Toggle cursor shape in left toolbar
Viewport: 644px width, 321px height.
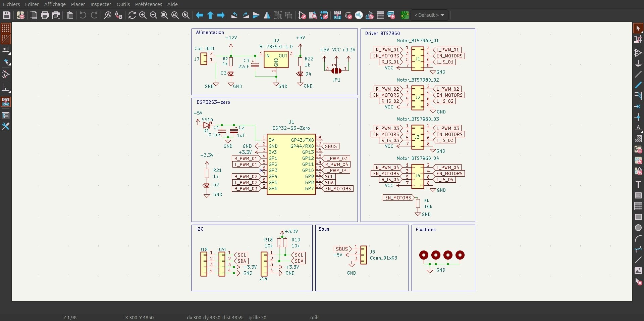click(x=6, y=62)
